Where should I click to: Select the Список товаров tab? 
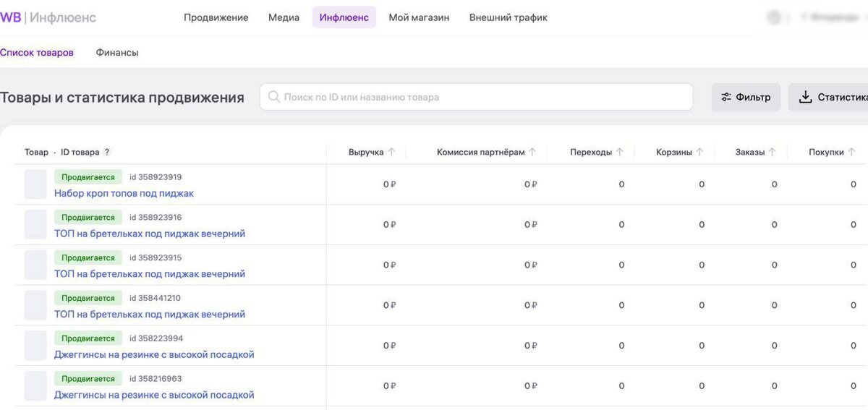[x=37, y=52]
